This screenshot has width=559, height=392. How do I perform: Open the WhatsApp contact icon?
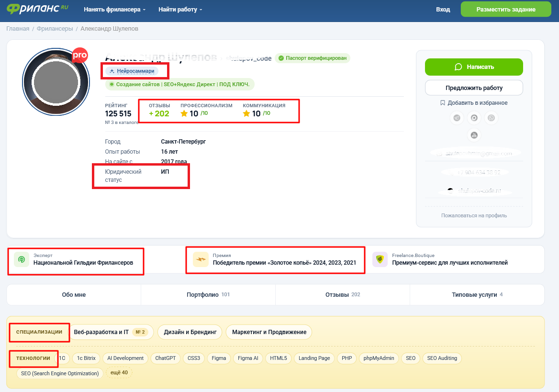(491, 118)
